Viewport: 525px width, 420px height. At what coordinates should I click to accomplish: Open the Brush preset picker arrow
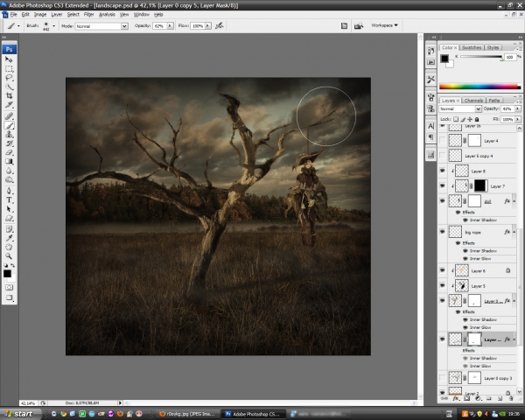(x=53, y=25)
